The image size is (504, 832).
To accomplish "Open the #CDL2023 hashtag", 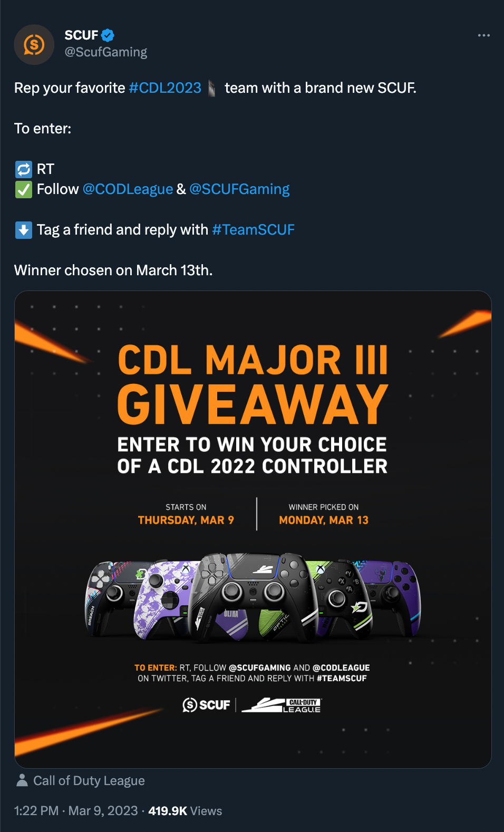I will 165,88.
